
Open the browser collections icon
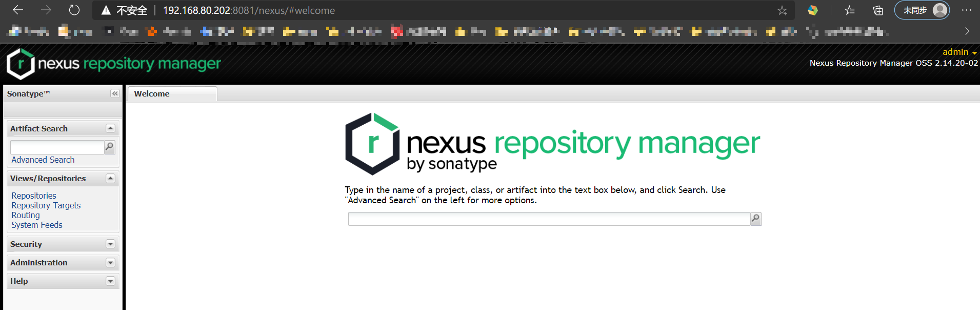point(878,10)
